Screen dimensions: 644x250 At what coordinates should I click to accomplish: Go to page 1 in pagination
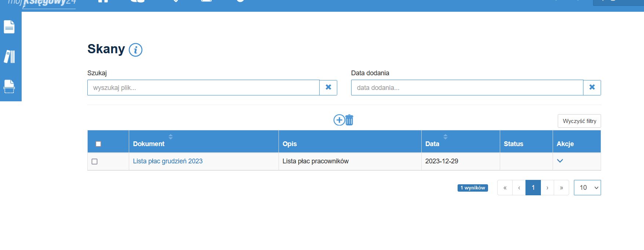[x=533, y=188]
